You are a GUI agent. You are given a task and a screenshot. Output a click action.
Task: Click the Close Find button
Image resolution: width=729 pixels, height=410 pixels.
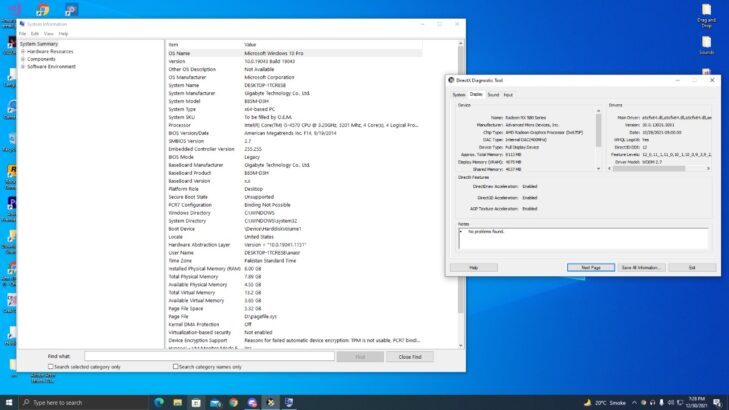pyautogui.click(x=410, y=357)
